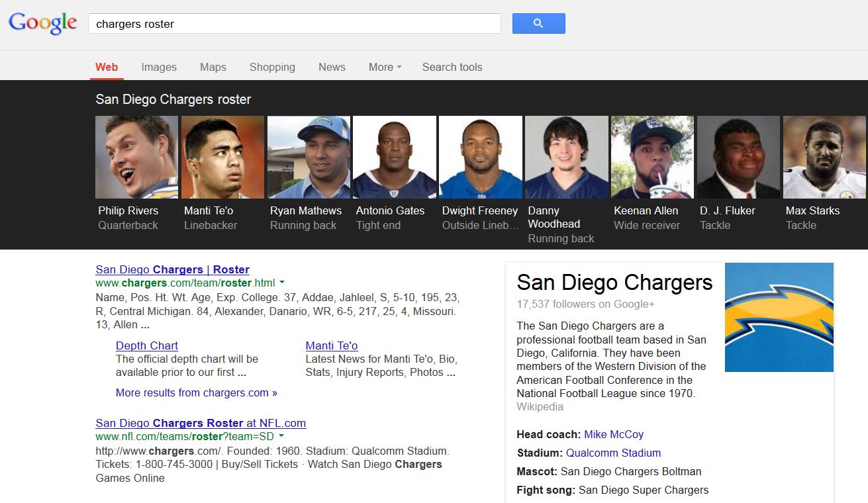The height and width of the screenshot is (503, 868).
Task: Click the blue search magnifier button
Action: point(538,23)
